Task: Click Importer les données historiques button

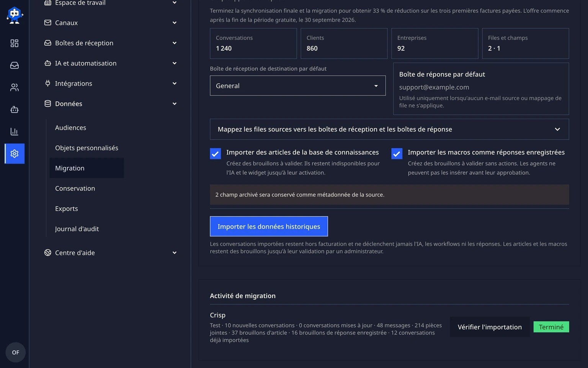Action: pyautogui.click(x=269, y=226)
